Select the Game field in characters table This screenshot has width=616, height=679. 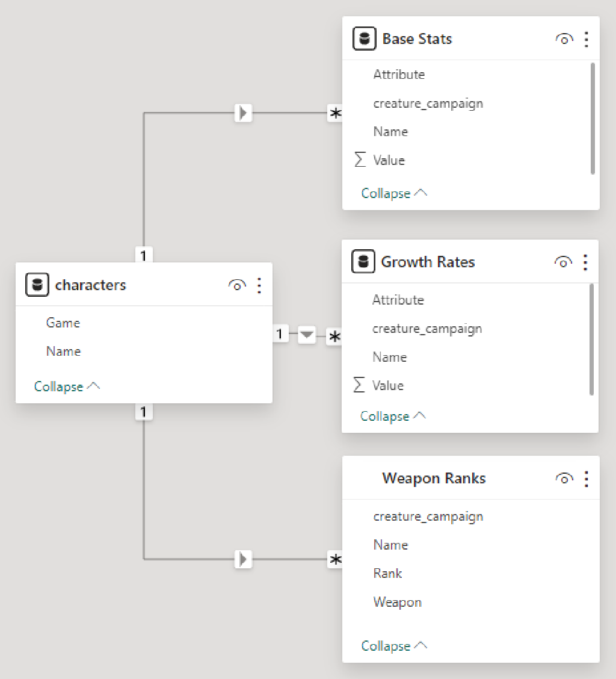[63, 323]
